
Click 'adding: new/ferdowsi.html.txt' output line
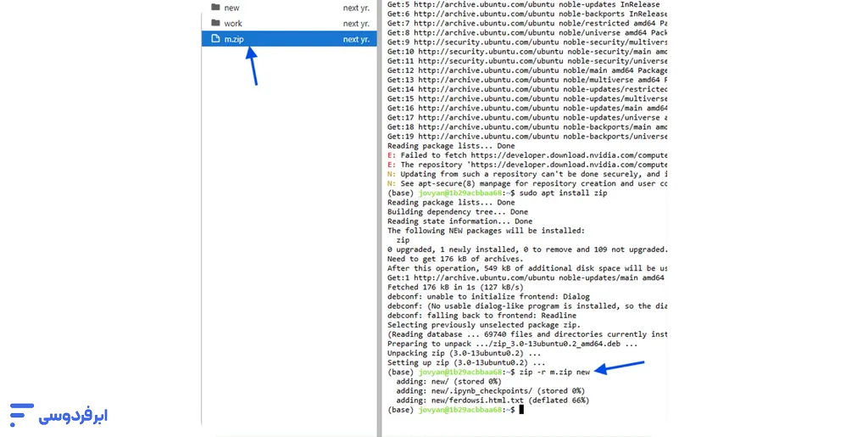[492, 401]
